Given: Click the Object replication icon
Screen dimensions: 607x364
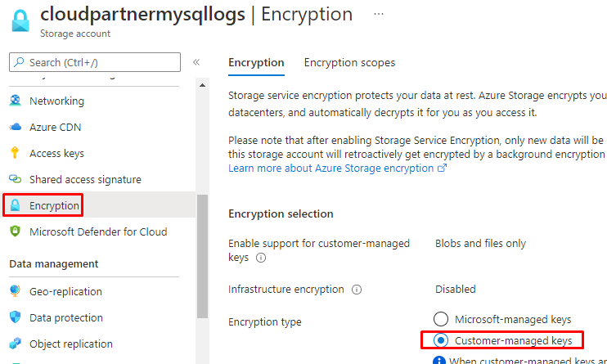Looking at the screenshot, I should [15, 344].
